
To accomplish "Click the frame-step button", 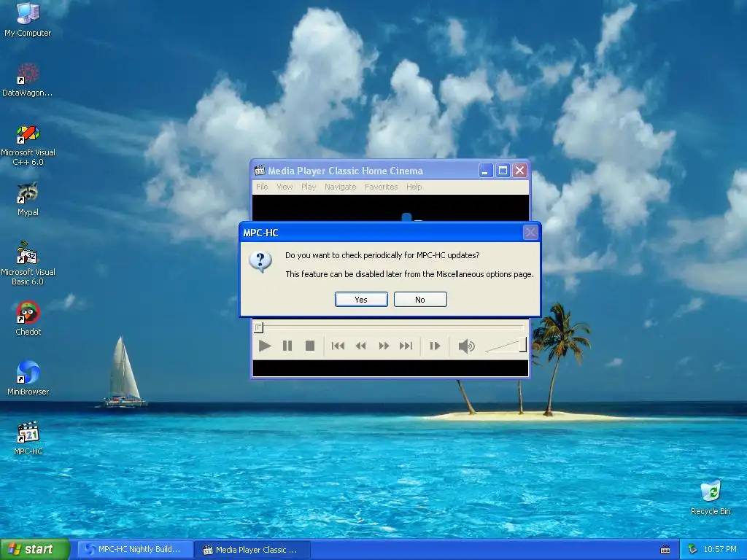I will [435, 346].
